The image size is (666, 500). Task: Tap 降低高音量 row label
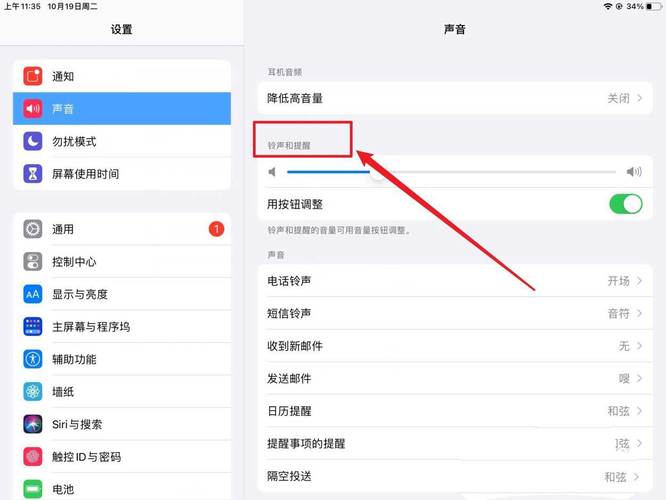click(295, 99)
